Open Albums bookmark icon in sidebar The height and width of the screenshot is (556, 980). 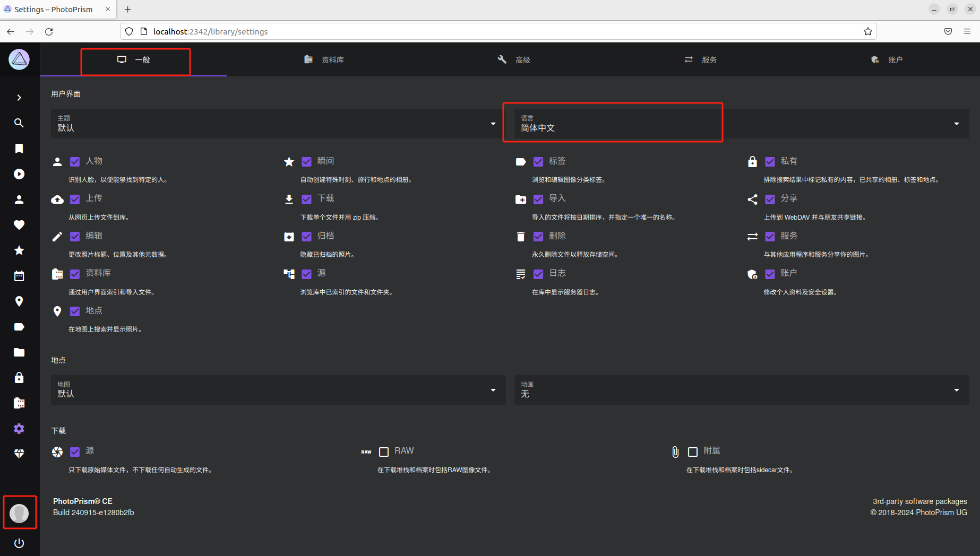point(19,149)
